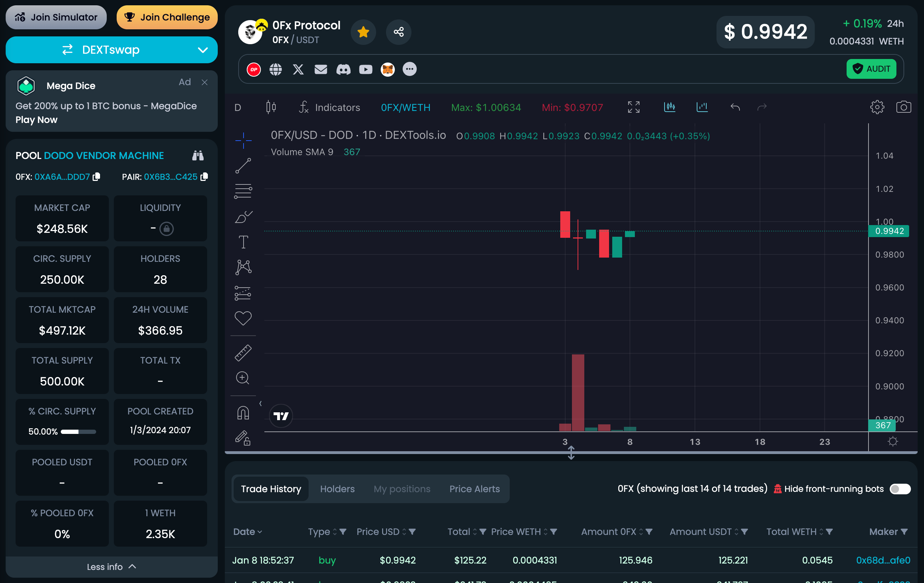Select the ruler measure tool
Viewport: 924px width, 583px height.
(x=243, y=353)
